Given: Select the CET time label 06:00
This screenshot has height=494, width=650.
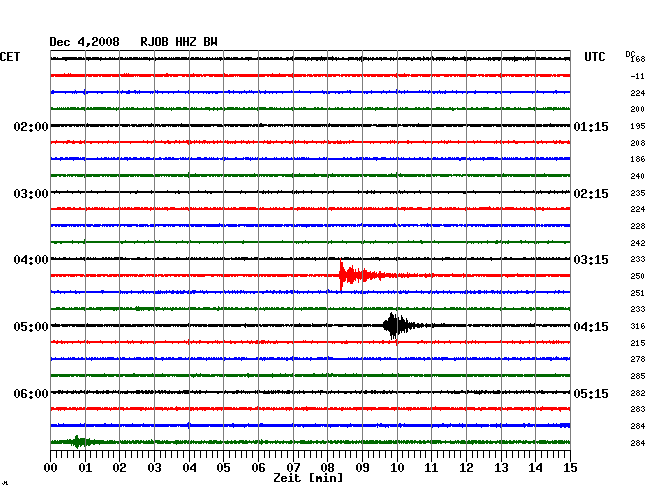Looking at the screenshot, I should click(31, 394).
